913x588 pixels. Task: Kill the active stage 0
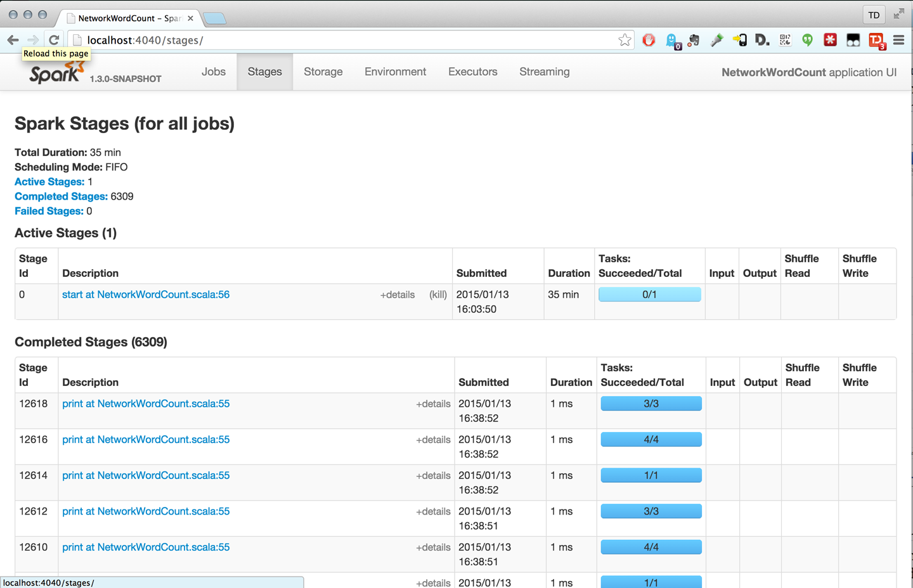click(438, 295)
